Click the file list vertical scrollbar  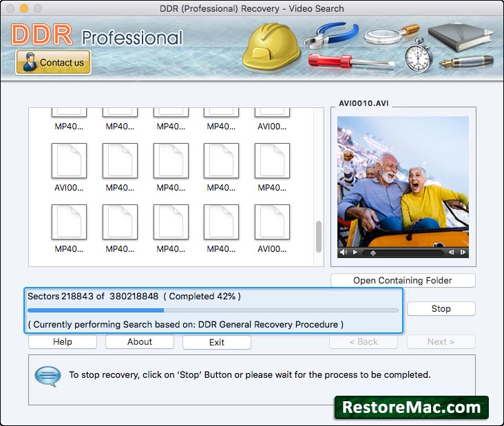tap(319, 237)
